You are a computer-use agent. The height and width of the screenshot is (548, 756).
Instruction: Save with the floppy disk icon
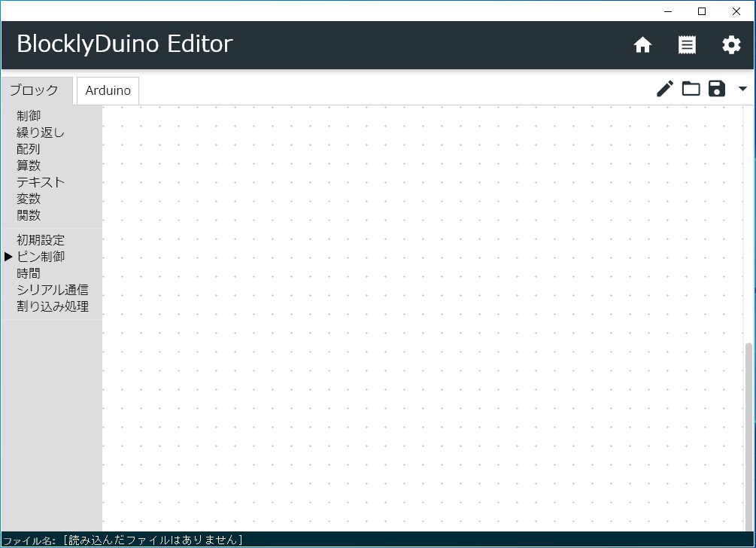pyautogui.click(x=716, y=89)
